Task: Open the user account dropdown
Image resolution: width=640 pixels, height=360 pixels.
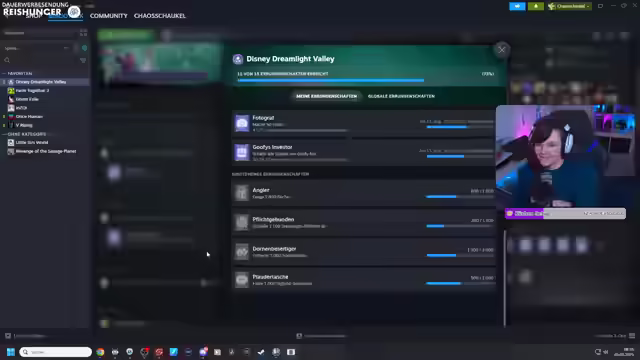Action: point(569,6)
